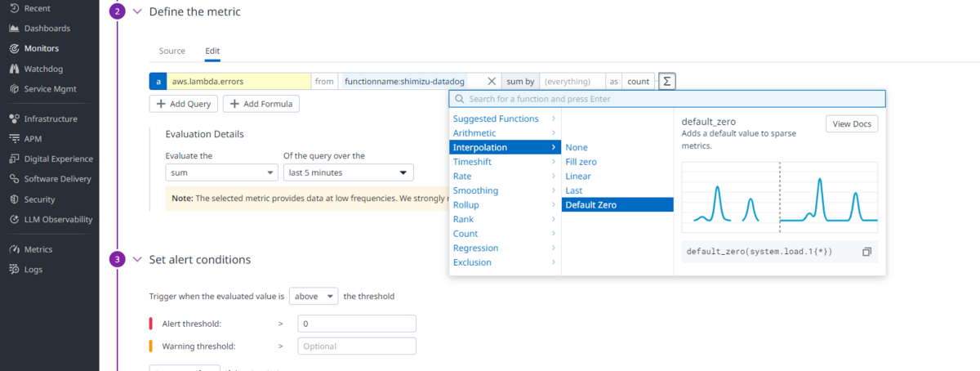Click the View Docs button
The image size is (980, 371).
tap(852, 124)
